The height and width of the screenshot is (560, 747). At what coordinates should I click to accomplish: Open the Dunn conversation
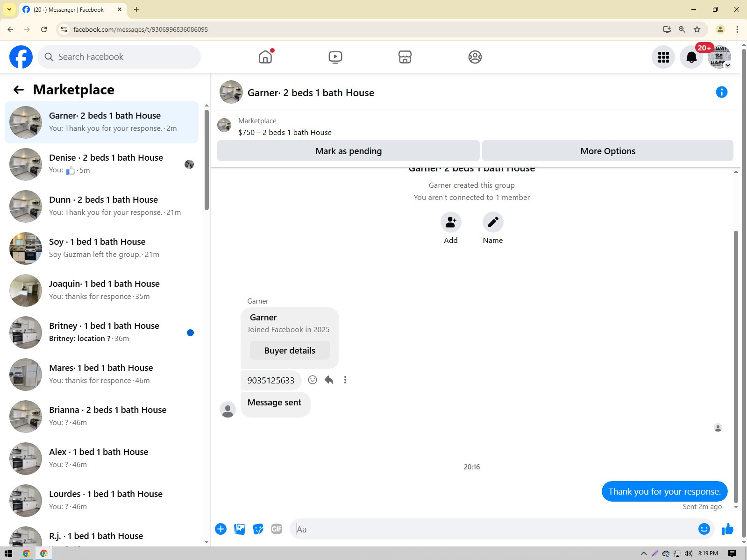tap(101, 206)
